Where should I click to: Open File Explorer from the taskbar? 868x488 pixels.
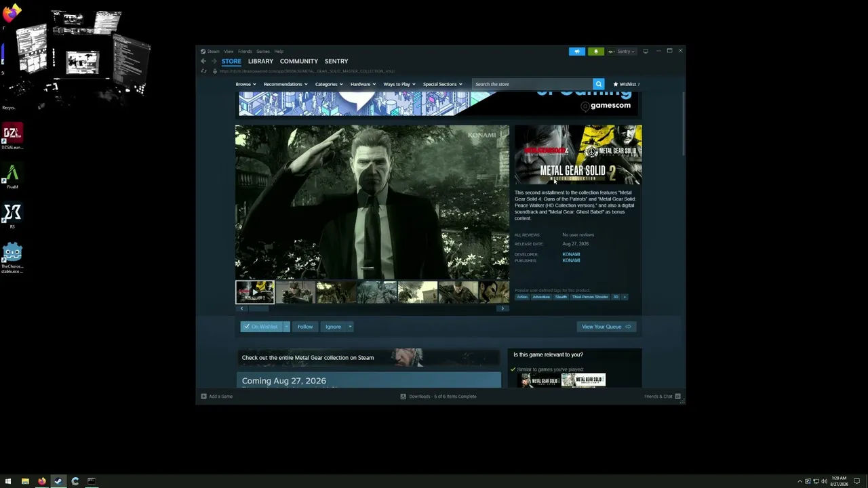[25, 482]
